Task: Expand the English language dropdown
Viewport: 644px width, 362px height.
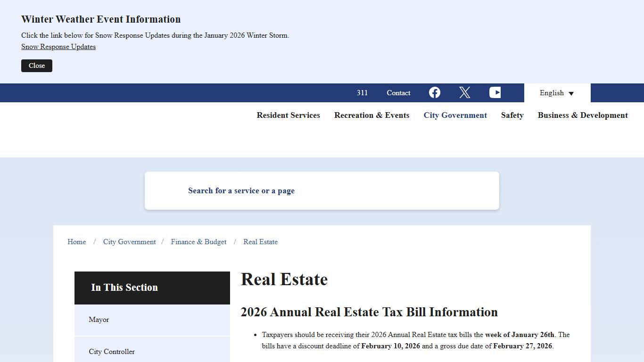Action: tap(557, 93)
